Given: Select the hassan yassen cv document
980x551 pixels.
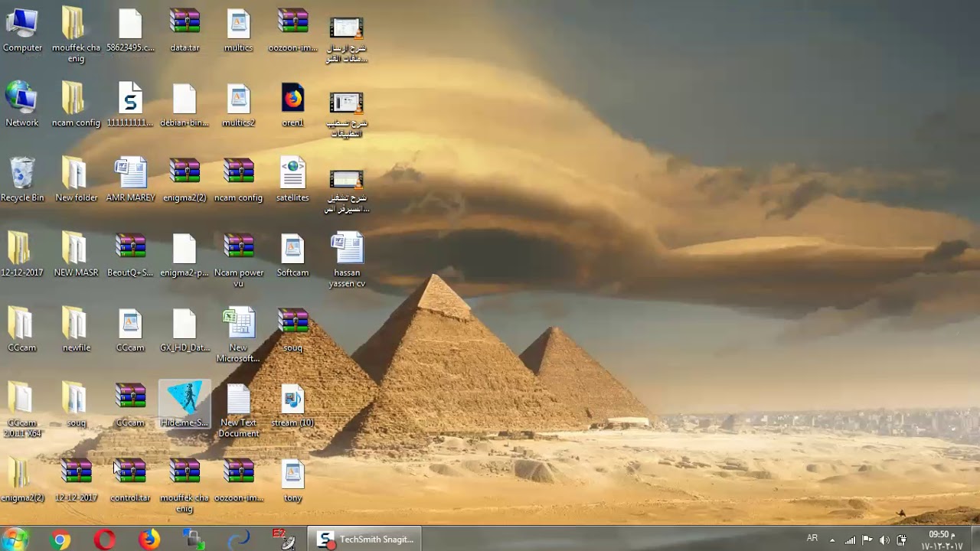Looking at the screenshot, I should tap(347, 260).
